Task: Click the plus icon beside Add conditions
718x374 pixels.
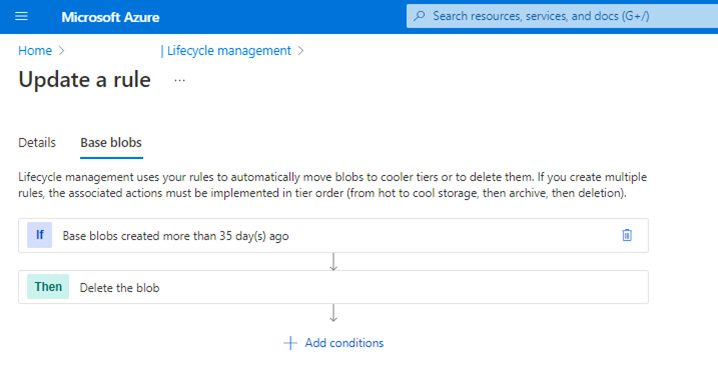Action: [290, 343]
